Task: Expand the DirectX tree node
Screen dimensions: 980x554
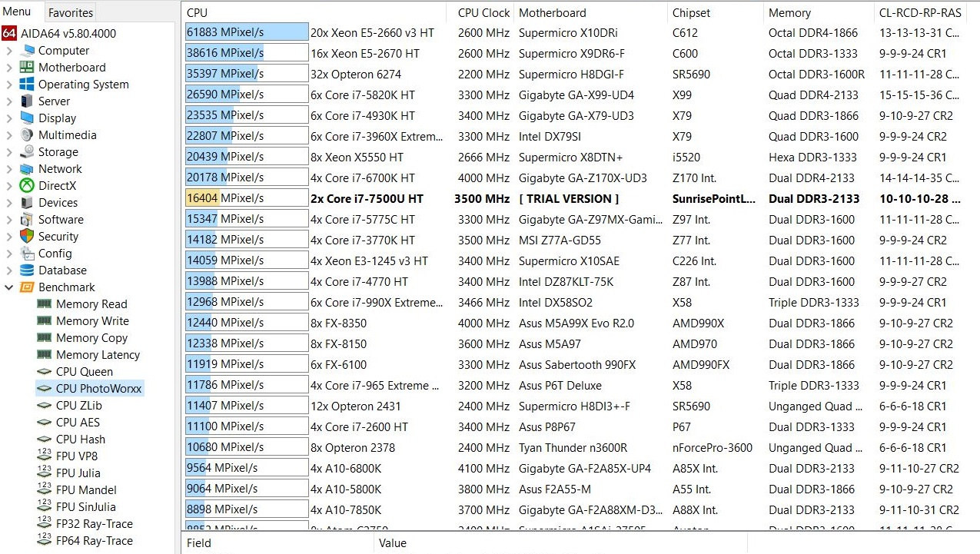Action: point(9,186)
